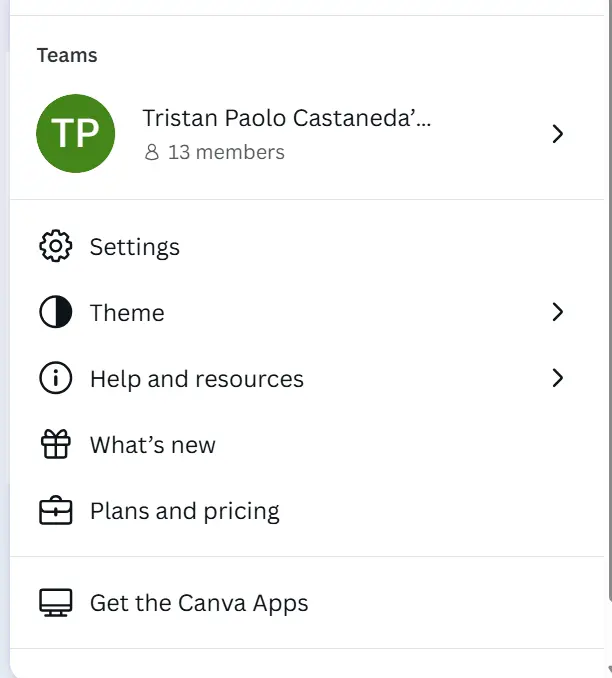Open the Theme menu entry
Image resolution: width=612 pixels, height=678 pixels.
tap(307, 312)
